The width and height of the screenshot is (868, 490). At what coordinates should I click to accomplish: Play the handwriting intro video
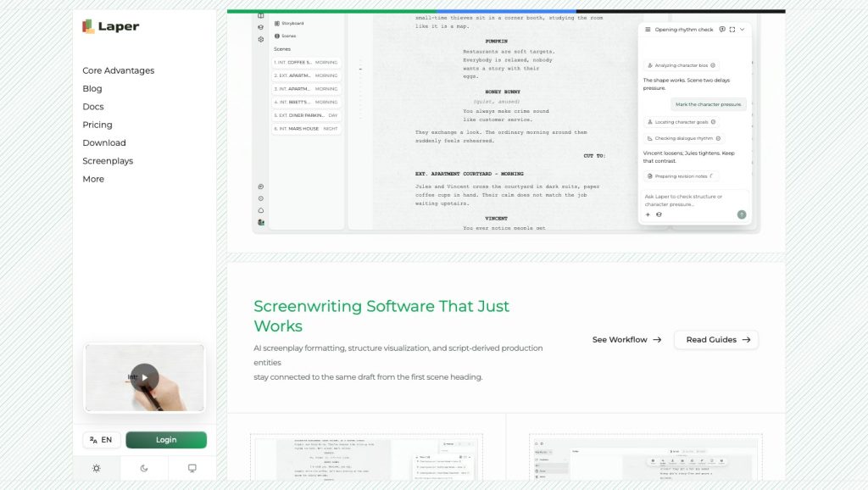tap(144, 377)
